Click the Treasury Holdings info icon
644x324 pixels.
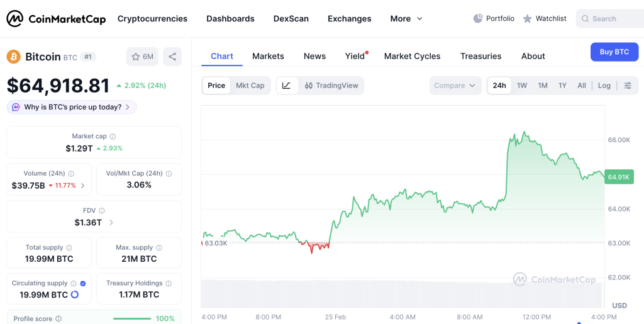coord(169,283)
